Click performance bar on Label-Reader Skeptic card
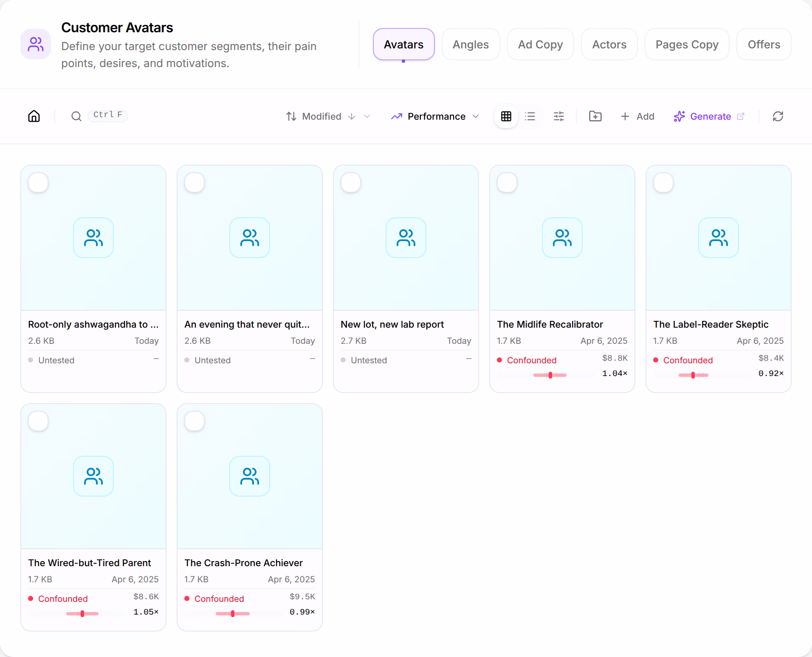 702,375
